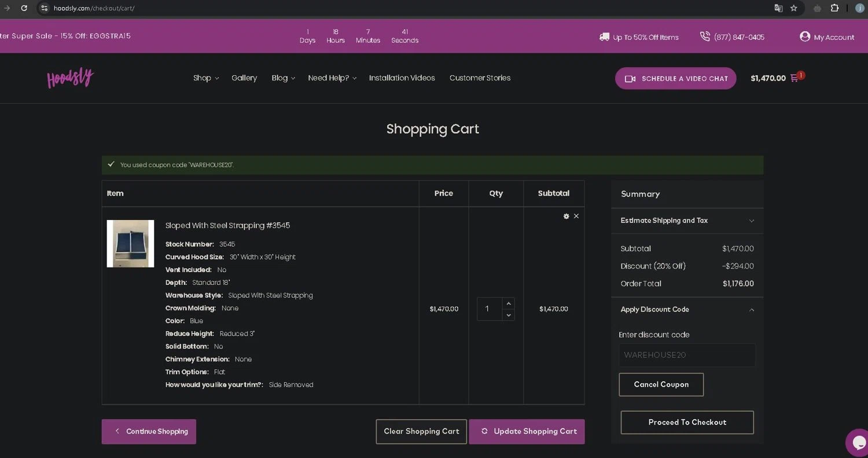Click the Order Total value $1,176.00
868x458 pixels.
[x=738, y=284]
